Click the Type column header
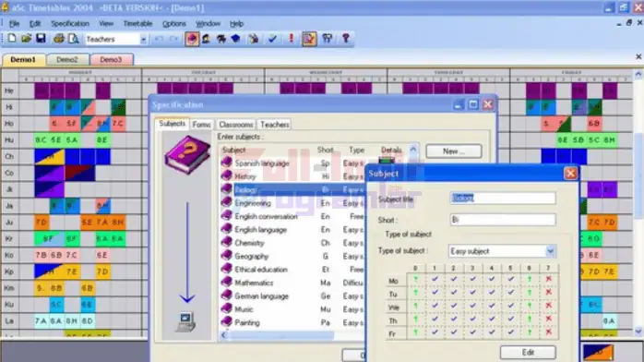644x362 pixels. pos(356,150)
